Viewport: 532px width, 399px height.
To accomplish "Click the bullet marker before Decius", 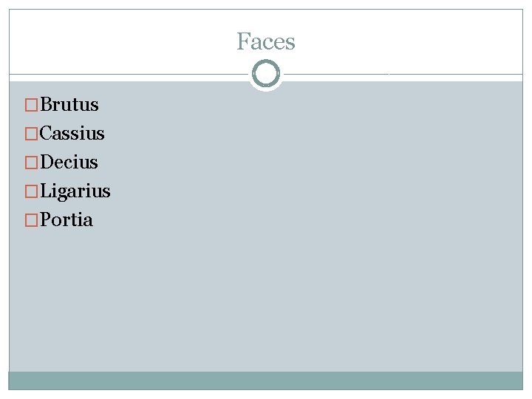I will click(32, 163).
